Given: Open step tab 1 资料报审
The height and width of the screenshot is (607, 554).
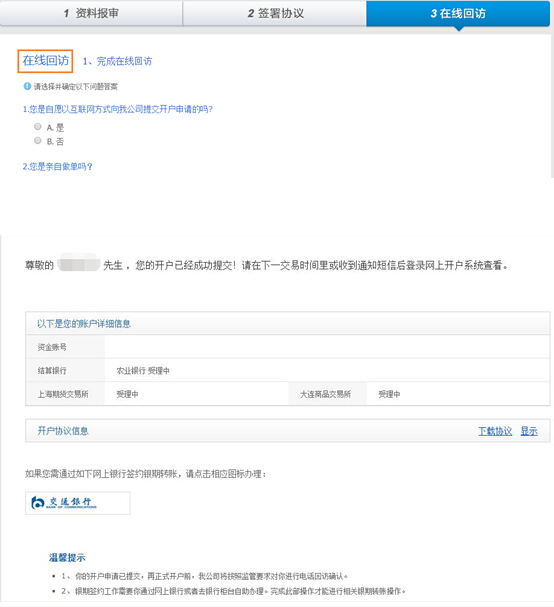Looking at the screenshot, I should point(91,14).
